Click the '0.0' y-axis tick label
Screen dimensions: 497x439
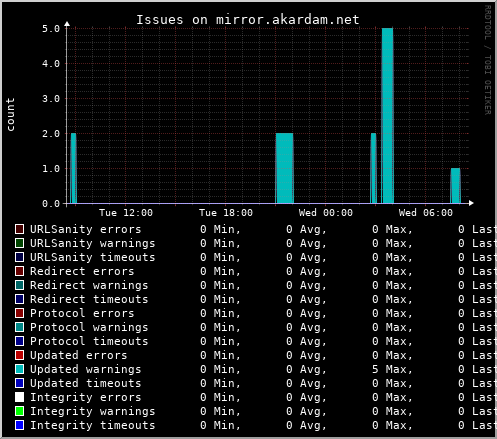click(51, 204)
